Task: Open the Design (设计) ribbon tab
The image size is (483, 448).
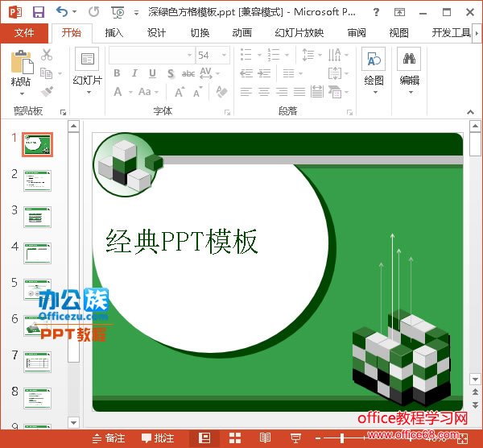Action: (156, 32)
